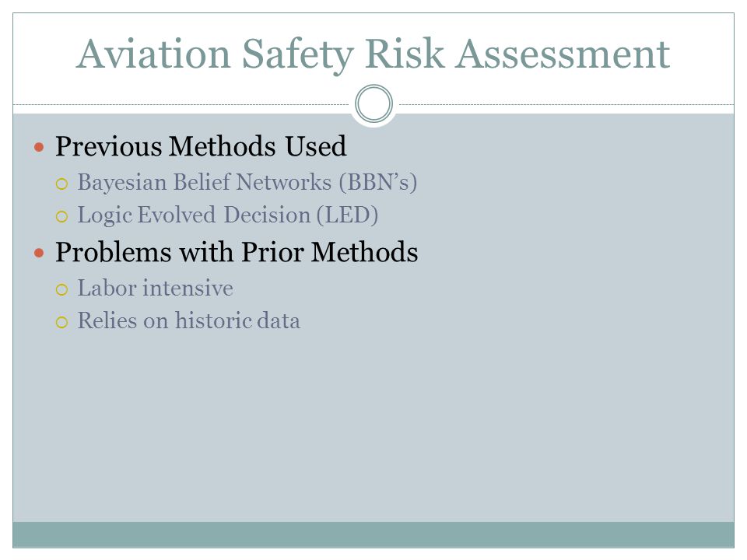Select the Previous Methods Used heading
Viewport: 747px width, 560px height.
coord(201,146)
